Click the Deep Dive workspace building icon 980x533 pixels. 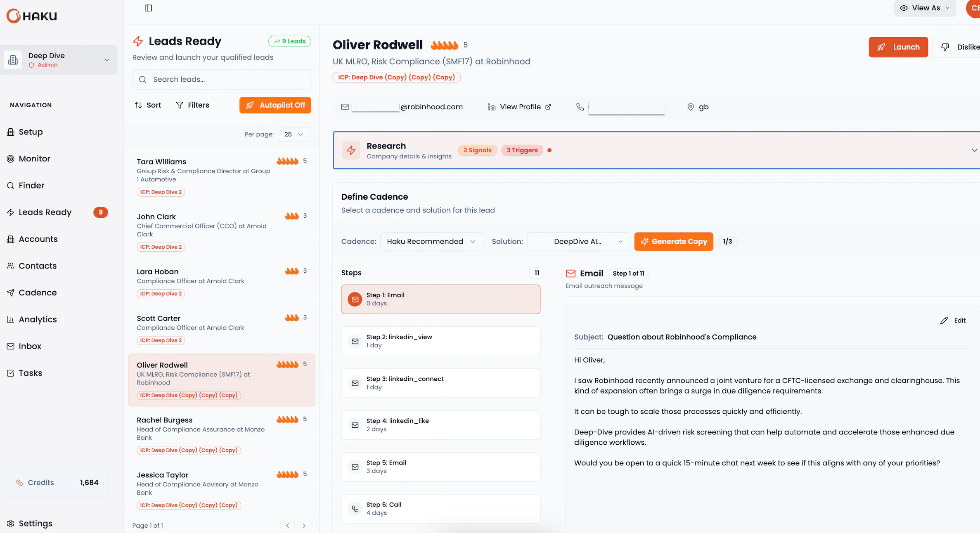tap(13, 60)
